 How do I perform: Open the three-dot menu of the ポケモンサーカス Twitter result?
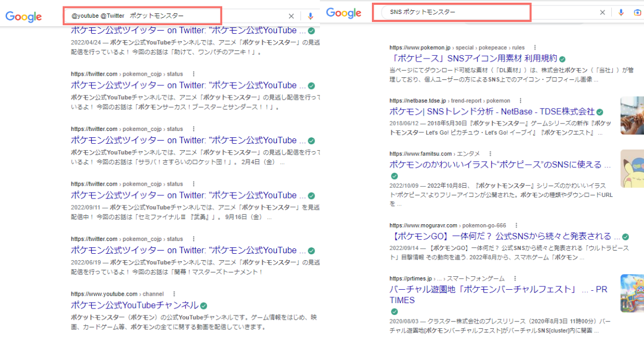click(x=193, y=74)
